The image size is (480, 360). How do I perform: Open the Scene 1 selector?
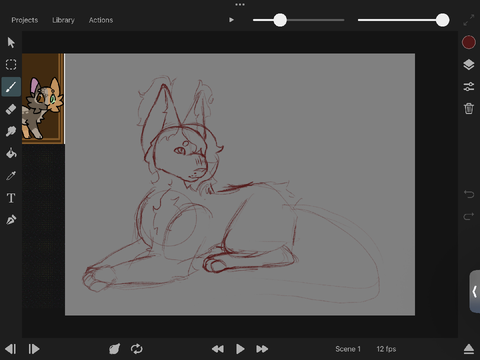[x=348, y=349]
